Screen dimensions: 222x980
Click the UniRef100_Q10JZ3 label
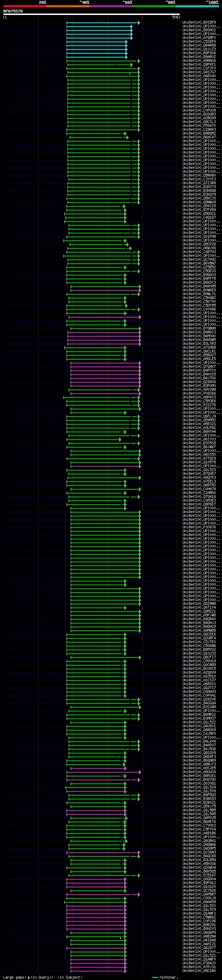click(x=199, y=49)
